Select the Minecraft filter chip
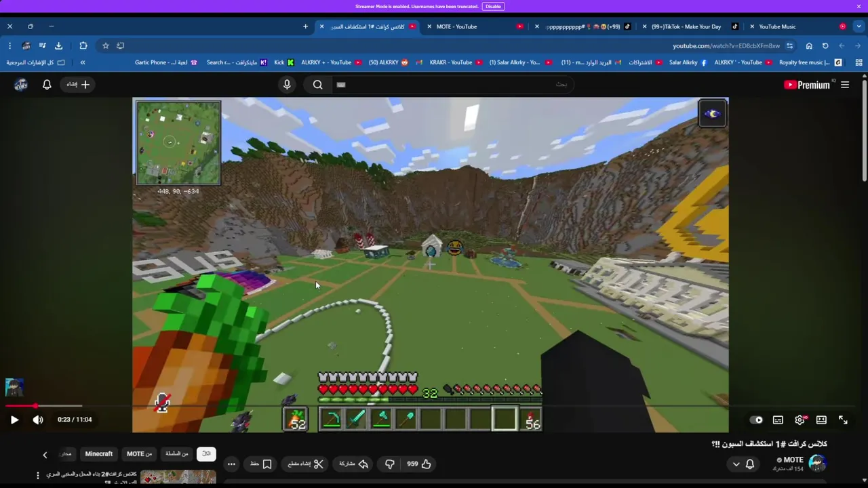This screenshot has height=488, width=868. tap(99, 454)
